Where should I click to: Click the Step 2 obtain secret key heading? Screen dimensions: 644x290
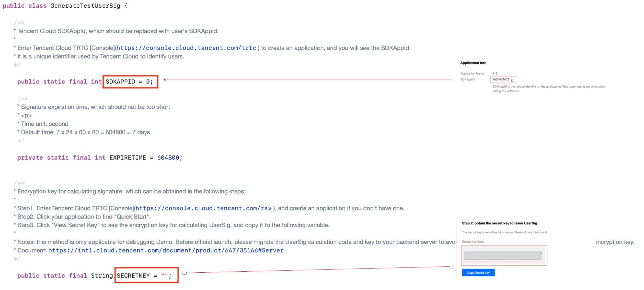[x=499, y=223]
